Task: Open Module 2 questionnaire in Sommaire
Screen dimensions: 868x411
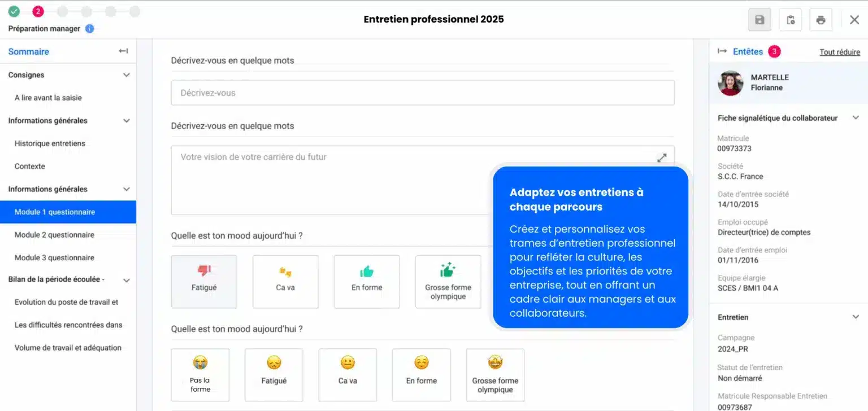Action: click(x=54, y=235)
